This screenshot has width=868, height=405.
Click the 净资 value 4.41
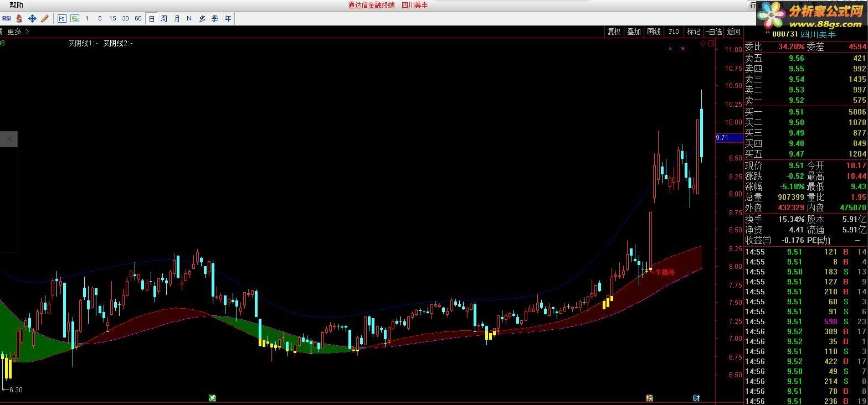[796, 230]
